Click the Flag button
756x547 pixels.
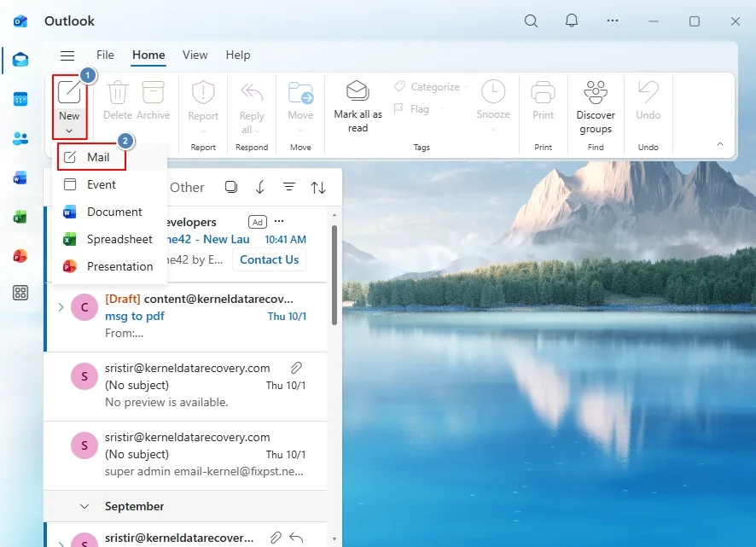click(x=412, y=109)
